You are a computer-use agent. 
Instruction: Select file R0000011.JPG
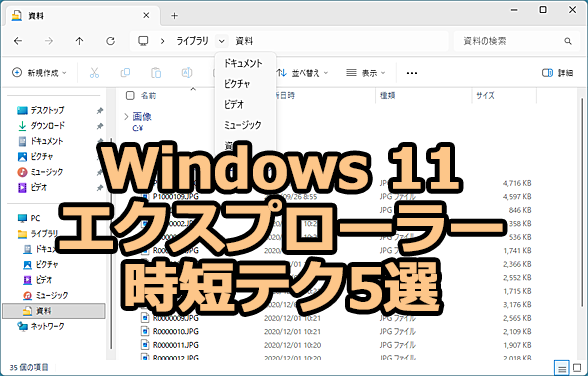click(x=176, y=345)
